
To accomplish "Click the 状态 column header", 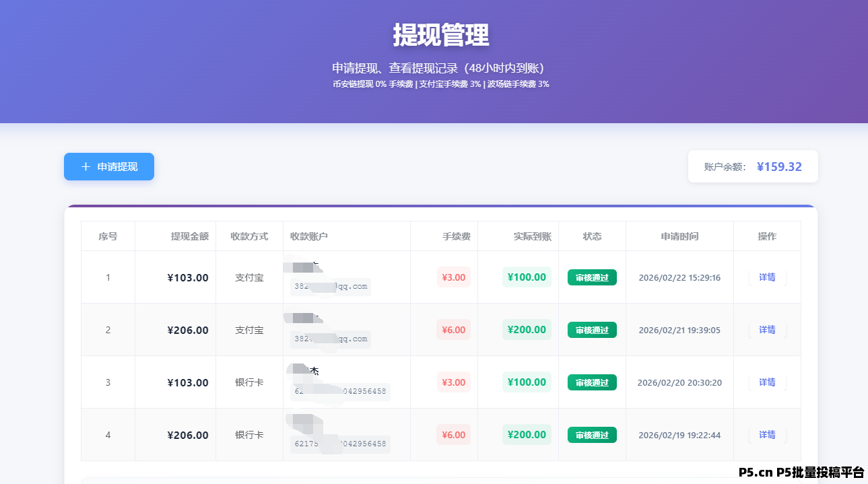I will coord(592,236).
